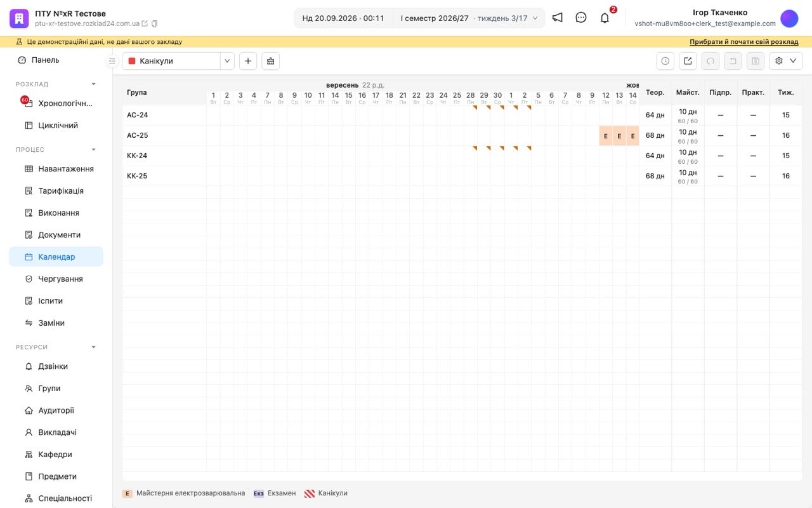Open the notifications bell
This screenshot has width=812, height=508.
605,18
